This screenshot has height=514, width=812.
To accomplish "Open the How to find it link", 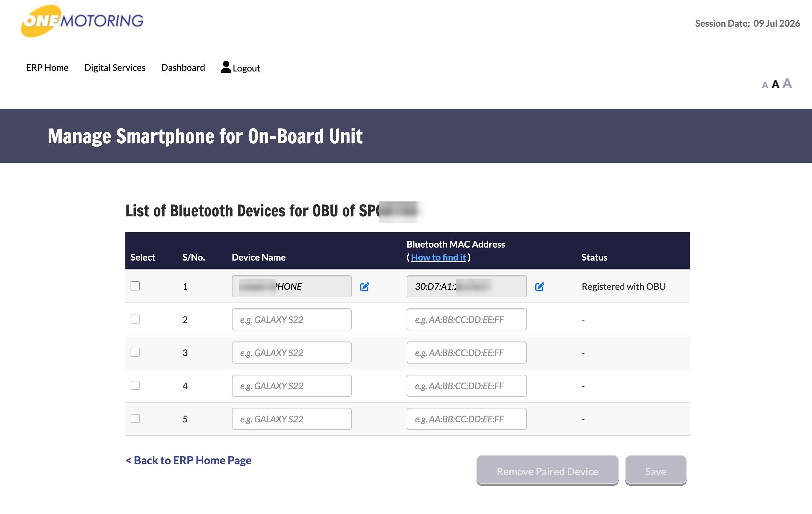I will click(438, 257).
